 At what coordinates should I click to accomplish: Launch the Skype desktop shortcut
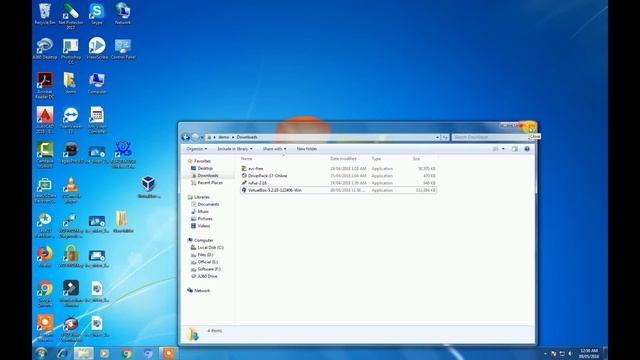pyautogui.click(x=97, y=14)
